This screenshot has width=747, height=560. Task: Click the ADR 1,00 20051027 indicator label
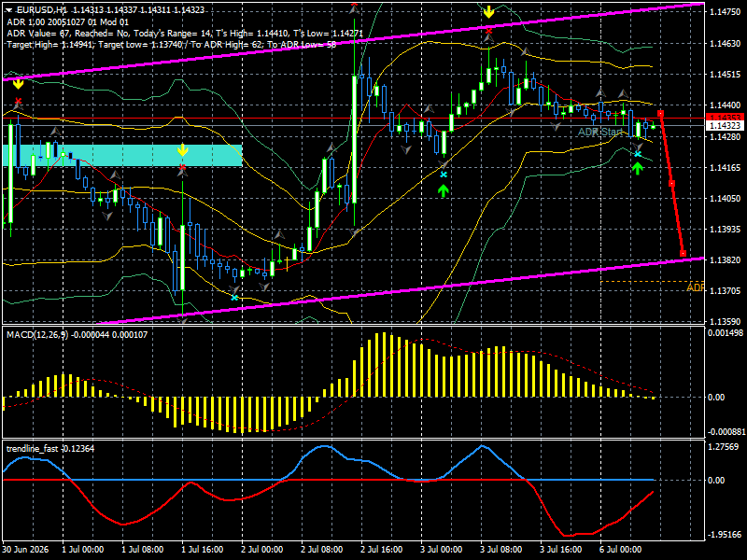tap(67, 21)
